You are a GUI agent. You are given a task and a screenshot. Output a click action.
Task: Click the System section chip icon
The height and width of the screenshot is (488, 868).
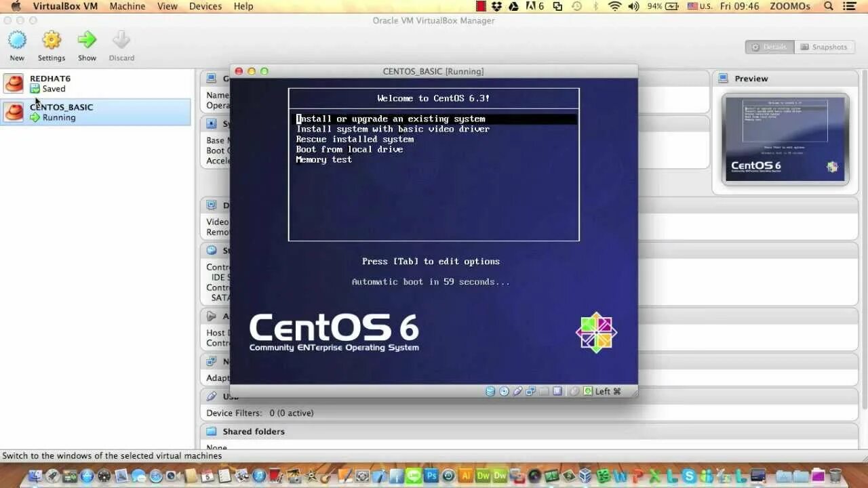click(212, 124)
